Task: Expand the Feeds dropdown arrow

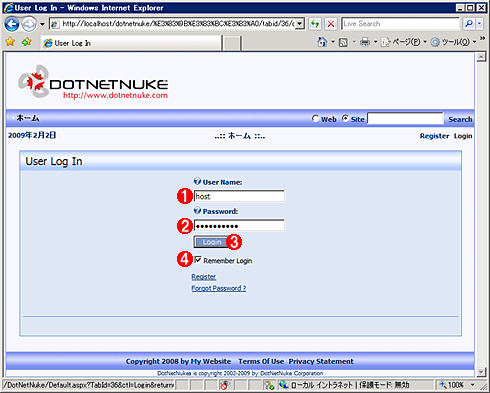Action: (354, 42)
